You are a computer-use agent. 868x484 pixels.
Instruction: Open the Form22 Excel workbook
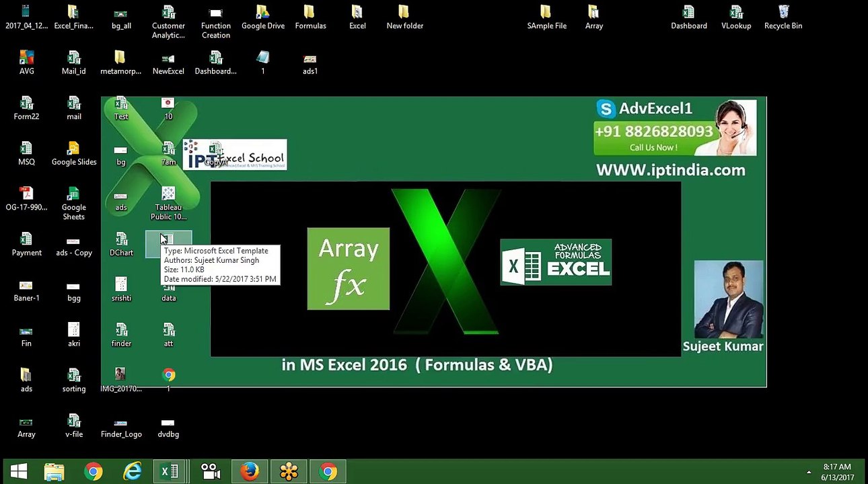click(x=26, y=108)
